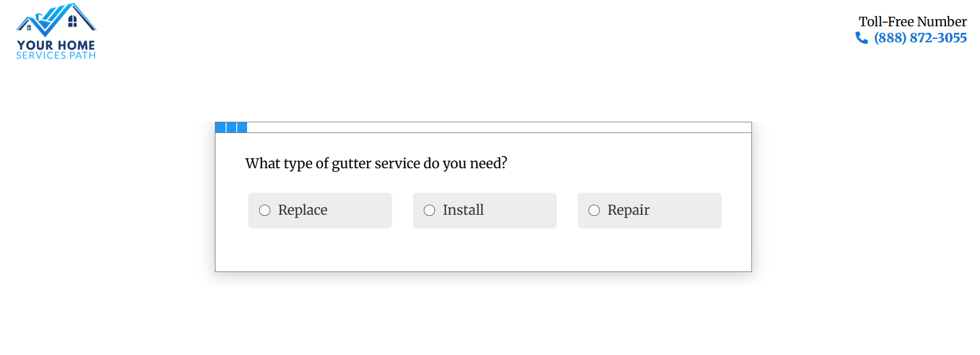The width and height of the screenshot is (980, 355).
Task: Call the (888) 872-3055 phone link
Action: coord(920,38)
